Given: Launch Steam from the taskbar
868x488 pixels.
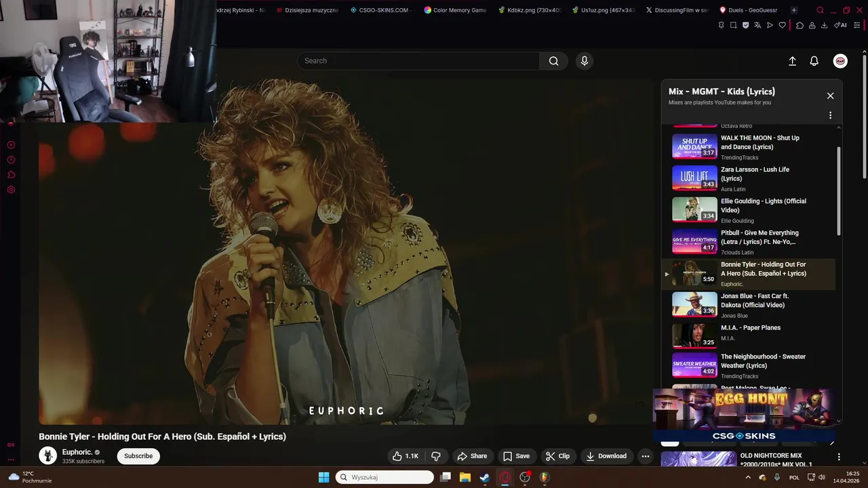Looking at the screenshot, I should pyautogui.click(x=484, y=477).
